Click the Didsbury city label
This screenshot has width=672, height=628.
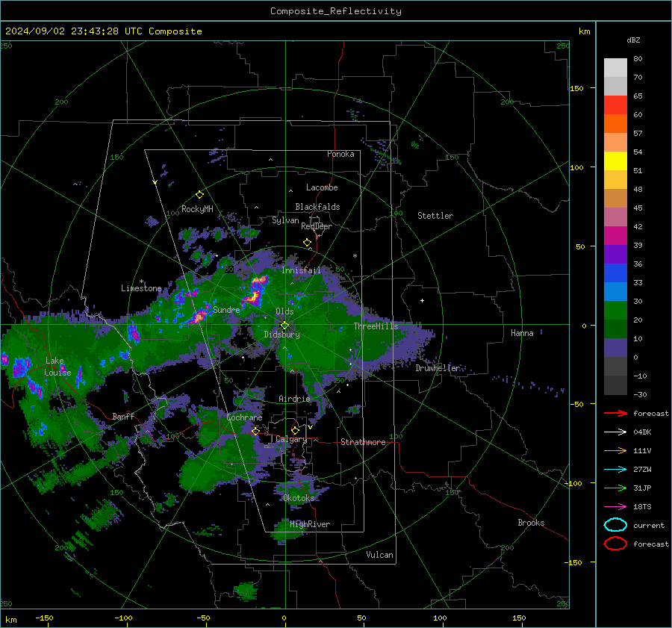coord(281,335)
